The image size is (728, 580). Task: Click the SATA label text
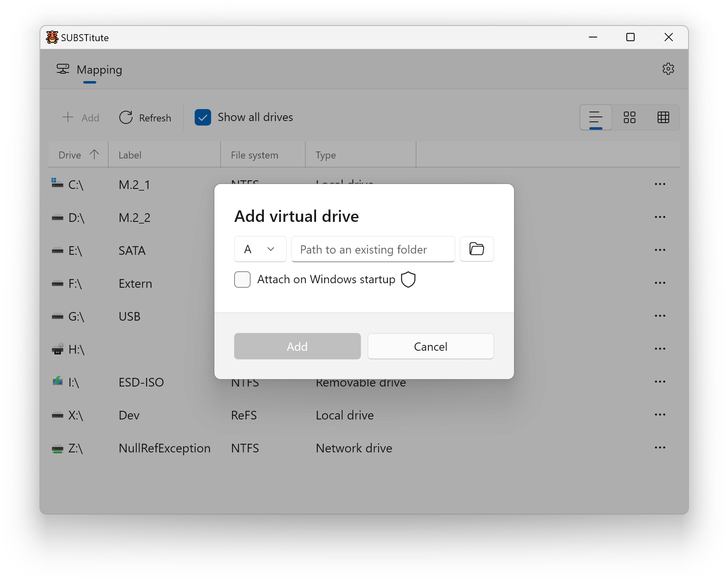click(132, 250)
